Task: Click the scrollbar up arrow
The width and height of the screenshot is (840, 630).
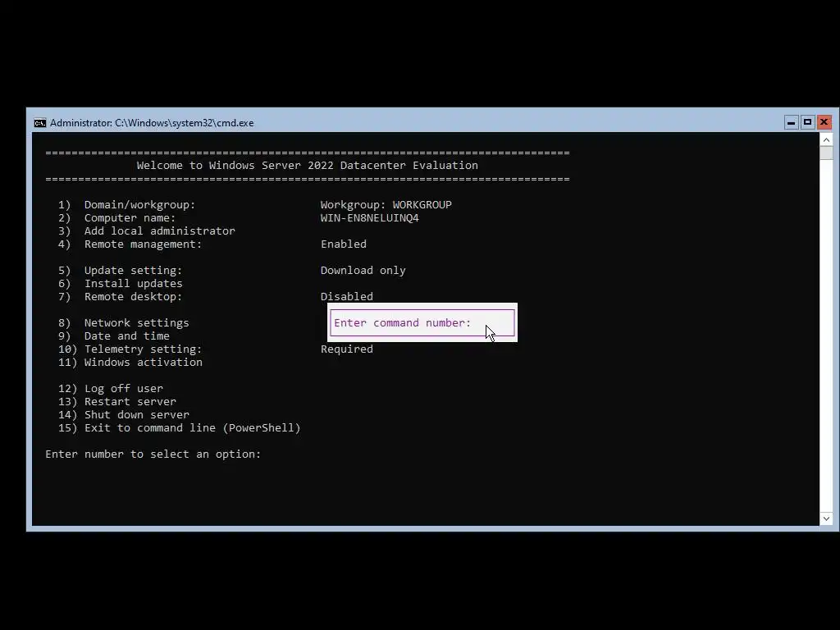Action: pyautogui.click(x=826, y=139)
